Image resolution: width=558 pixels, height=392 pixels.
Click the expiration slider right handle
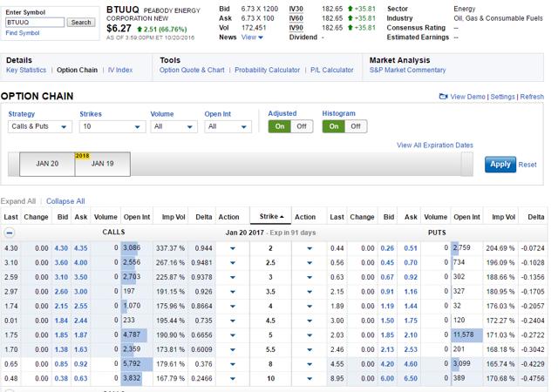click(467, 164)
